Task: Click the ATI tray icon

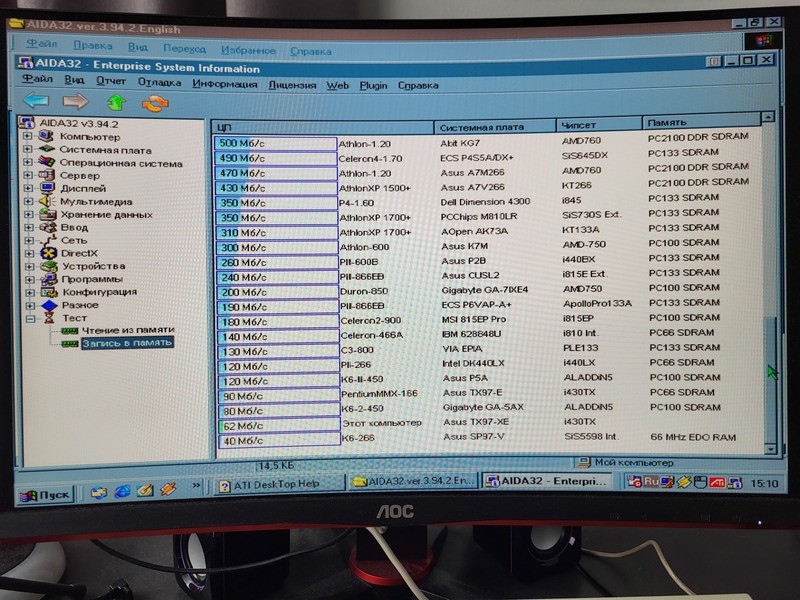Action: click(717, 482)
